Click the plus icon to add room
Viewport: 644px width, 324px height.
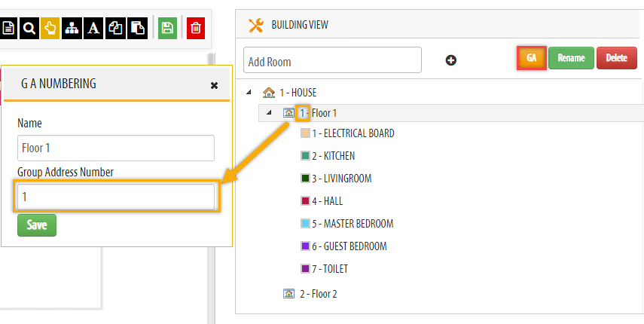(451, 61)
